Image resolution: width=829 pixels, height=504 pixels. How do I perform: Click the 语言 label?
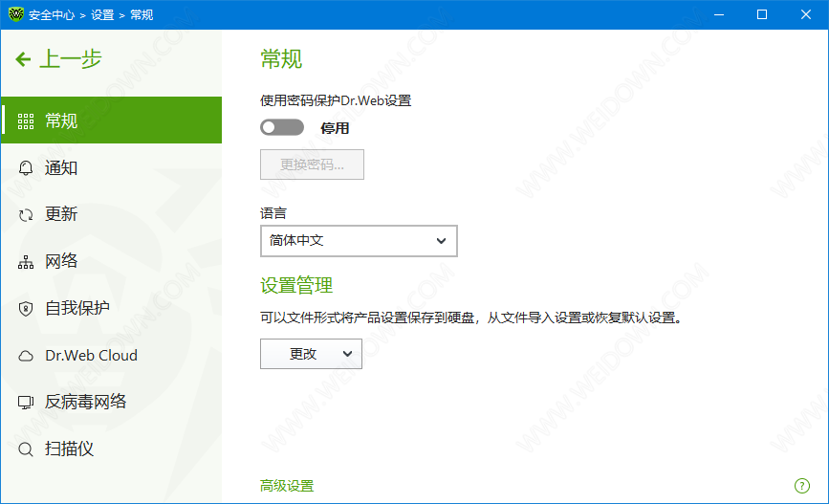point(273,213)
